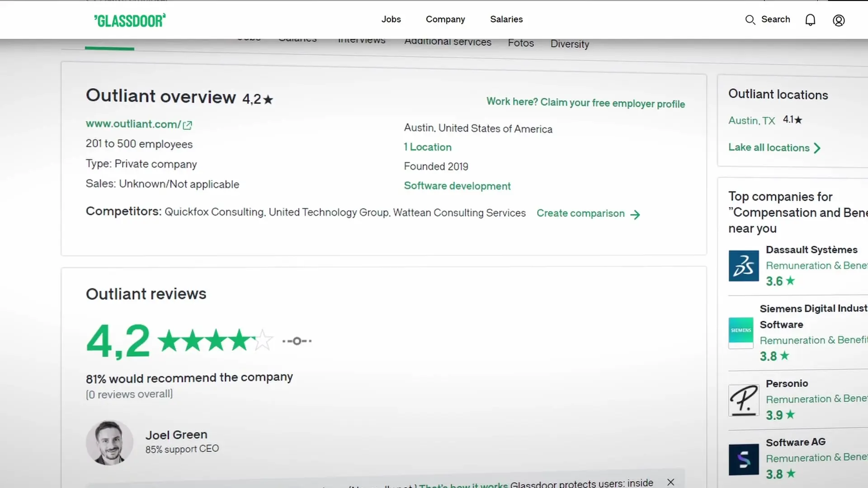Viewport: 868px width, 488px height.
Task: Switch to the Interviews tab
Action: click(362, 41)
